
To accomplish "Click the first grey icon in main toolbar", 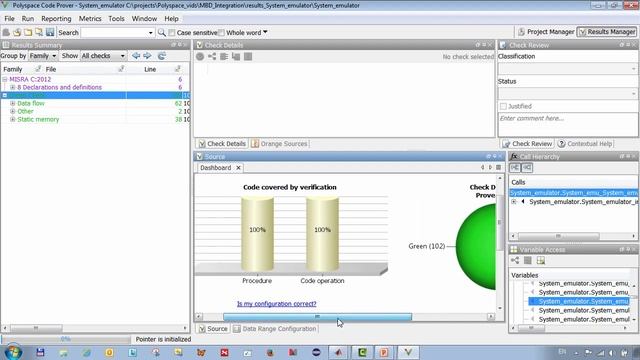I will [6, 32].
